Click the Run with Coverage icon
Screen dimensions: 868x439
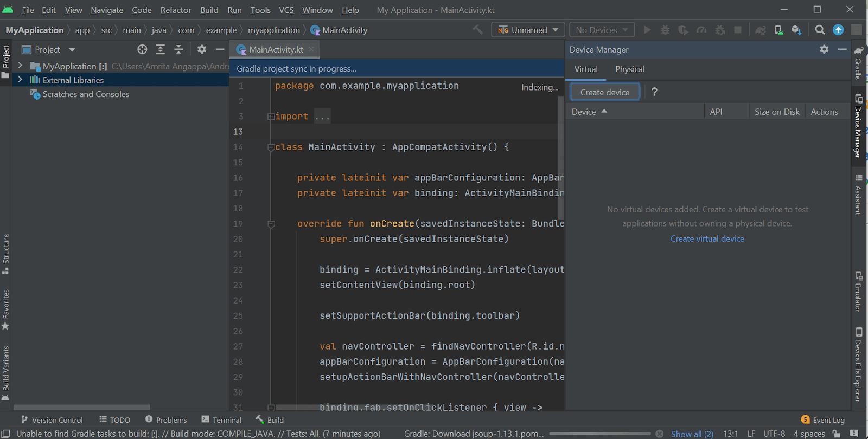point(684,30)
